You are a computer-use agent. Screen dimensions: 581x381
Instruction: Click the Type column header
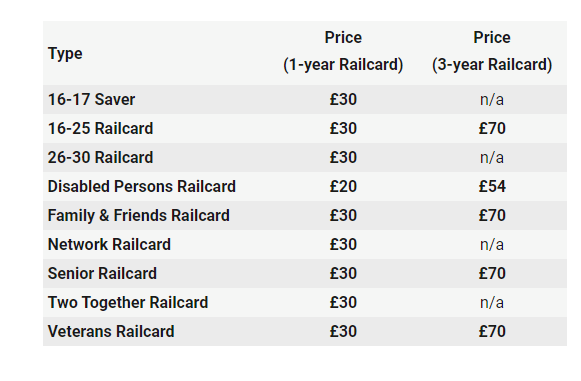pos(65,54)
